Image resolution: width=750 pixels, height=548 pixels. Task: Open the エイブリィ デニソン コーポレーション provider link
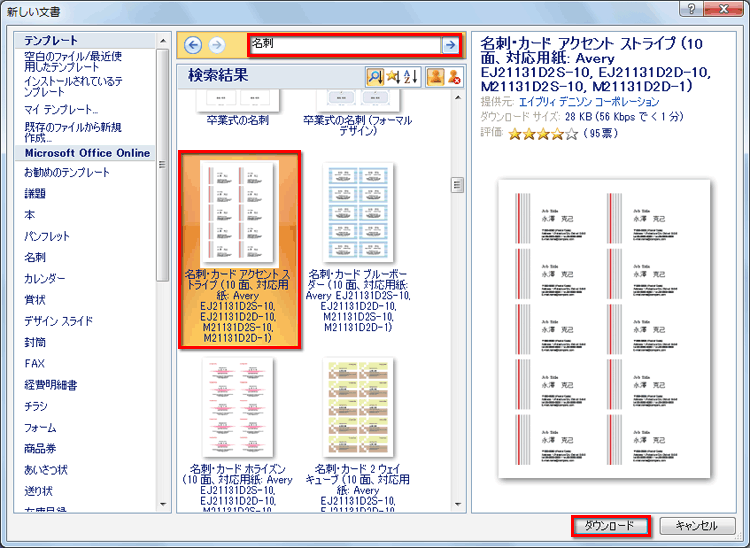pos(589,102)
